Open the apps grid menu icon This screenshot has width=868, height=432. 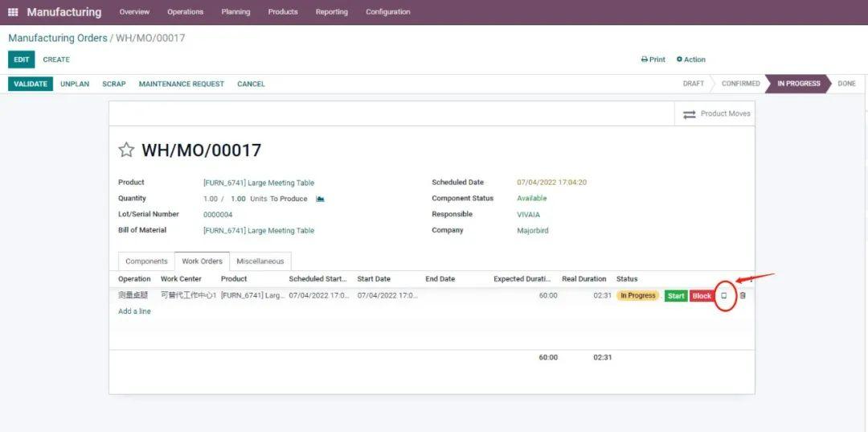[x=13, y=12]
